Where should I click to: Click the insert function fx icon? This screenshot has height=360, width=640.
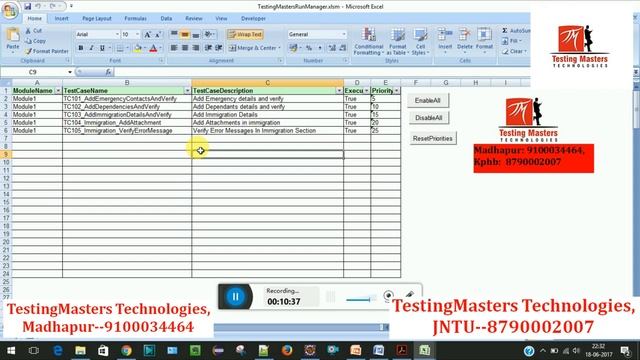(108, 72)
